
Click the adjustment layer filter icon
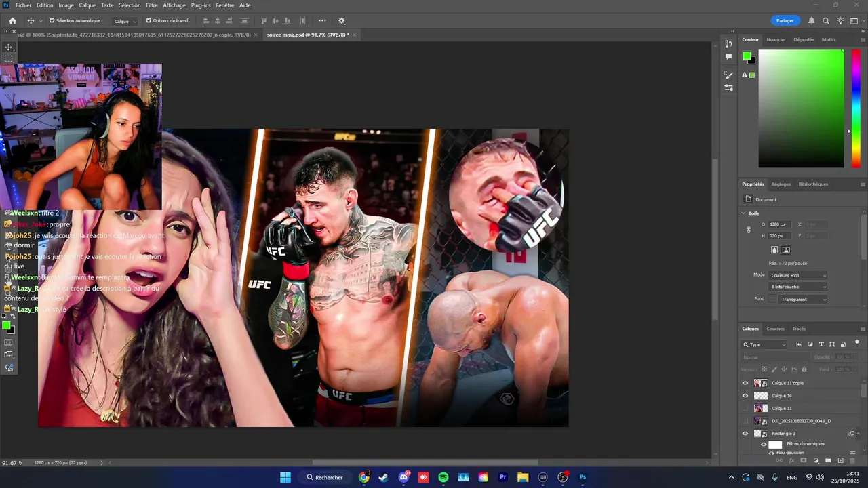pos(810,344)
